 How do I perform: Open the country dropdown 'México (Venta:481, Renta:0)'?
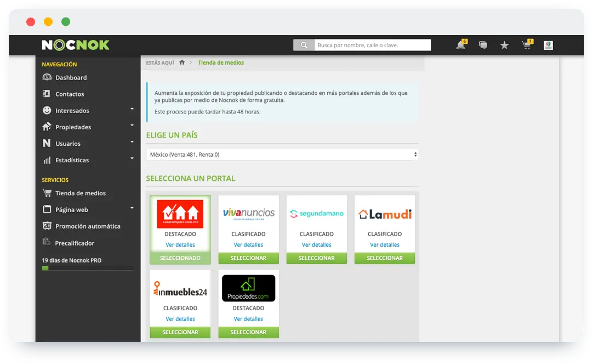pos(282,155)
